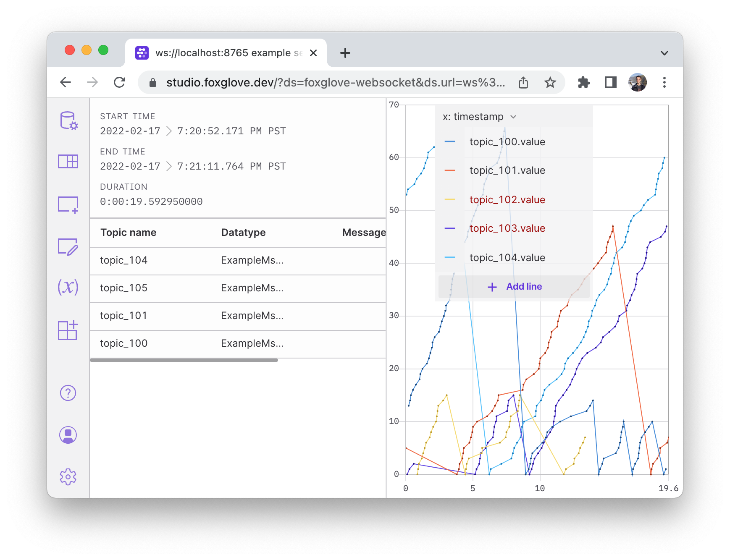Click the Add line button
The image size is (730, 560).
pyautogui.click(x=514, y=287)
